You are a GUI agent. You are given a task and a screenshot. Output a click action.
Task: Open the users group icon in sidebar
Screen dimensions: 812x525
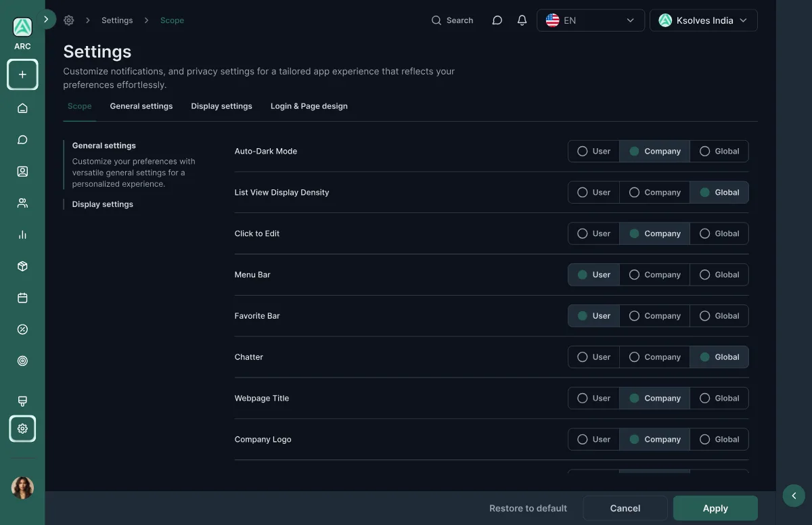pos(22,203)
